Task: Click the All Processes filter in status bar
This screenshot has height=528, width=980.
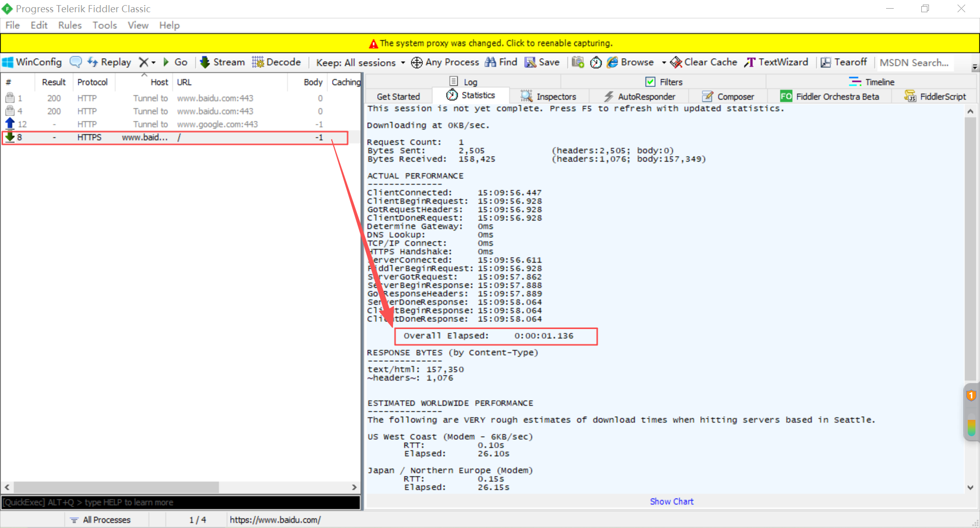Action: click(x=101, y=520)
